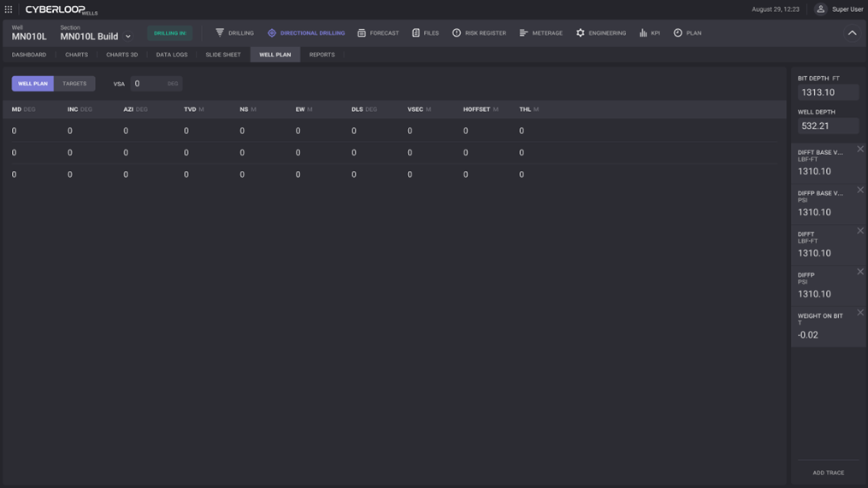Click the Add Trace button
The height and width of the screenshot is (488, 868).
(828, 473)
